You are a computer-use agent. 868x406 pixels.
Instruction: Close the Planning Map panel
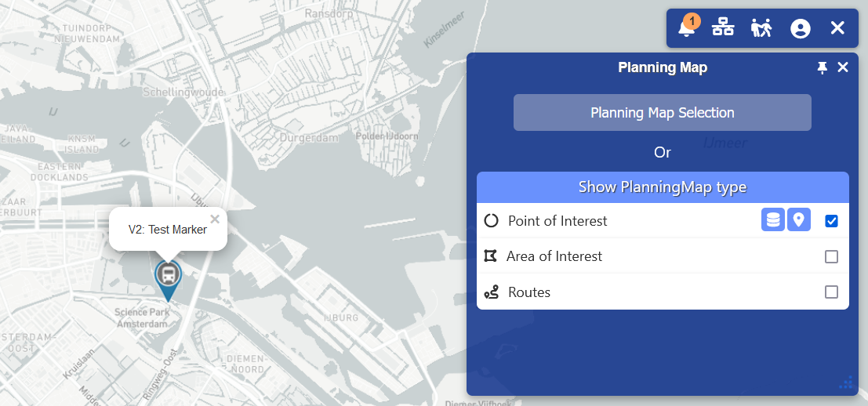pos(843,67)
